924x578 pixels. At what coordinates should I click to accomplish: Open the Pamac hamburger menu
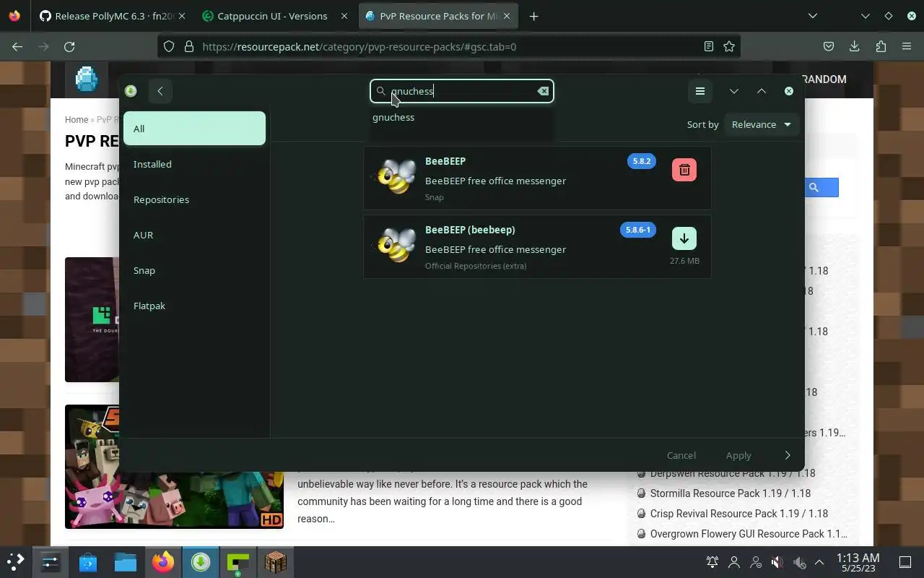pyautogui.click(x=699, y=91)
